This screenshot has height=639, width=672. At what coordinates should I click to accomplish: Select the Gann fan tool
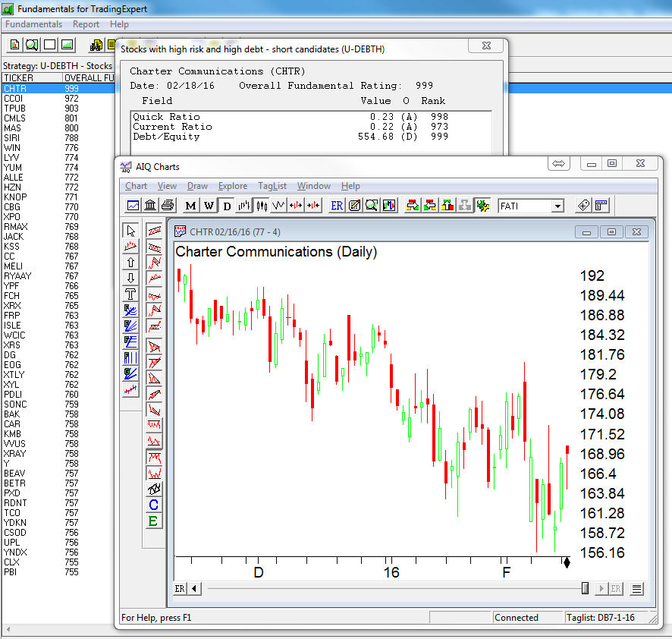click(130, 373)
